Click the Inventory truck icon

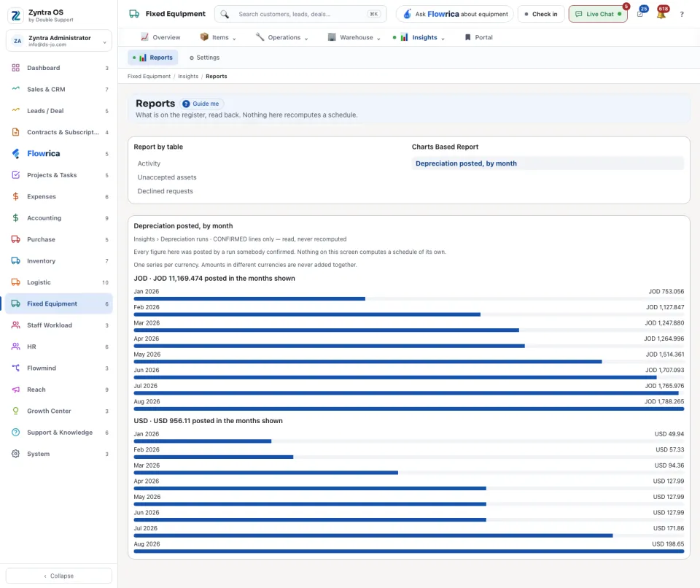coord(15,260)
